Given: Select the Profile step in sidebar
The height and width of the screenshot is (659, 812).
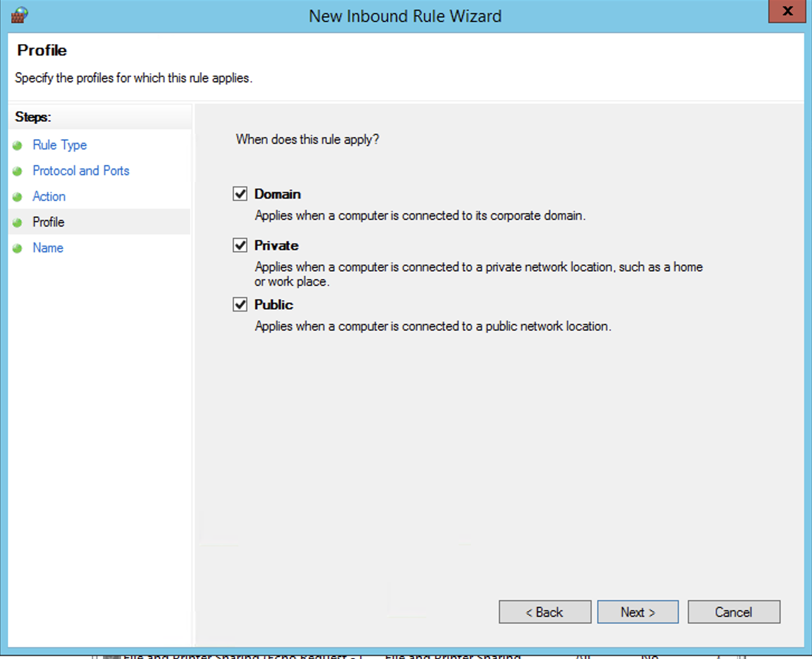Looking at the screenshot, I should click(x=49, y=222).
